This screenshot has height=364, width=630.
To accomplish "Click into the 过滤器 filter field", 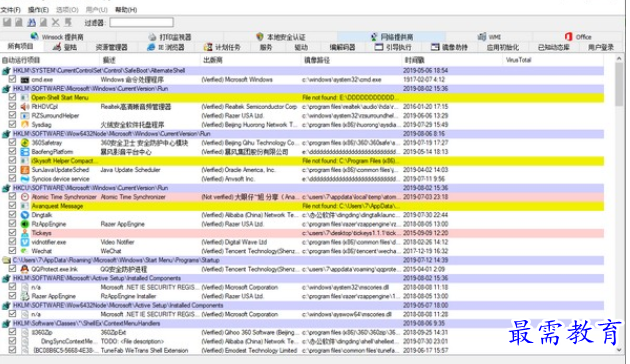I will [x=141, y=22].
